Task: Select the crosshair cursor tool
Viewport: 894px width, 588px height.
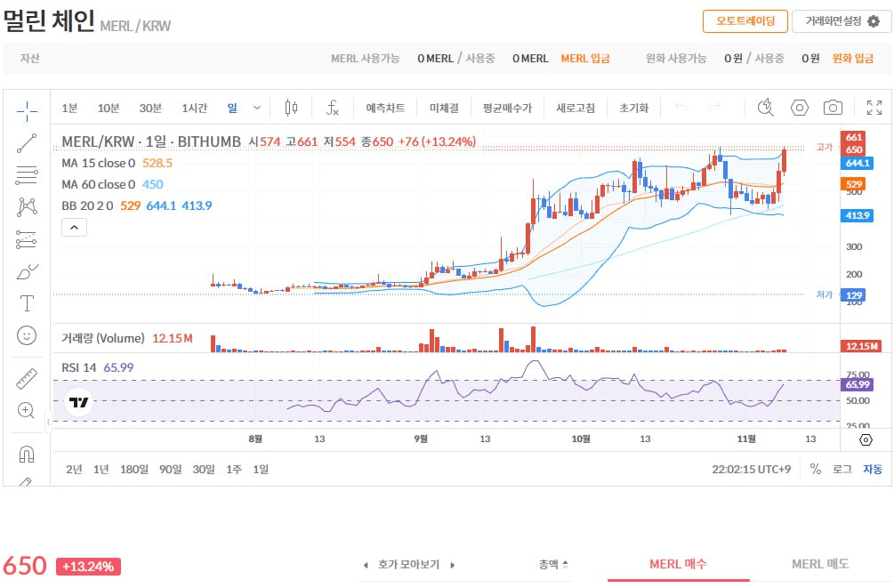Action: pyautogui.click(x=27, y=112)
